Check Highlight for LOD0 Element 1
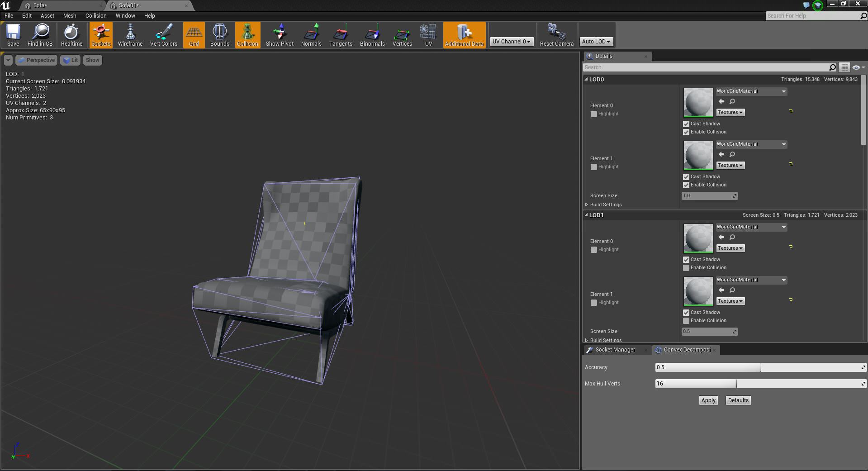The image size is (868, 471). coord(594,167)
